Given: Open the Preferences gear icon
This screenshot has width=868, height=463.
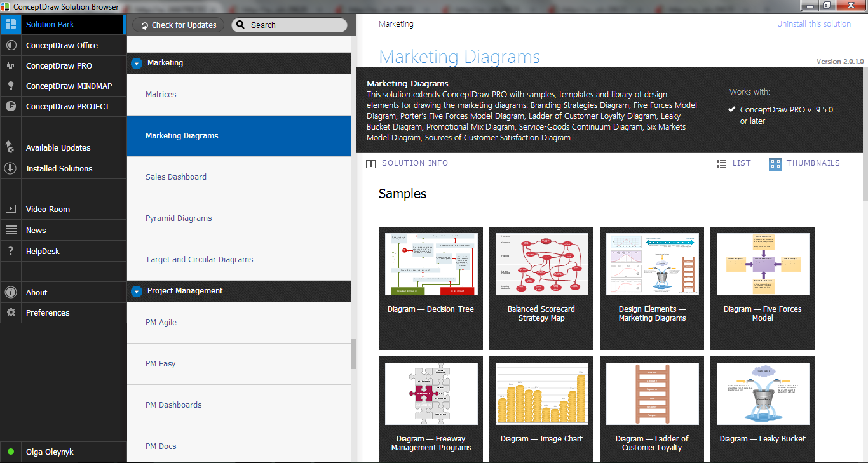Looking at the screenshot, I should point(10,312).
